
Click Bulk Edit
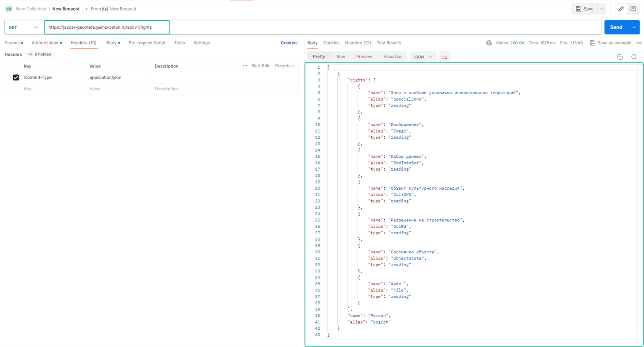[261, 66]
